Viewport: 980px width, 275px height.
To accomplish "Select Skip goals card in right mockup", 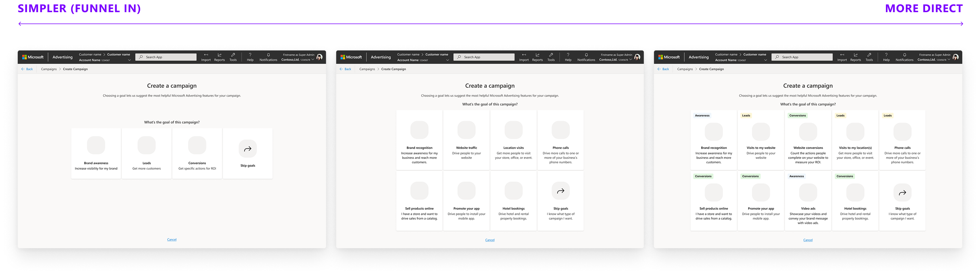I will click(x=902, y=201).
